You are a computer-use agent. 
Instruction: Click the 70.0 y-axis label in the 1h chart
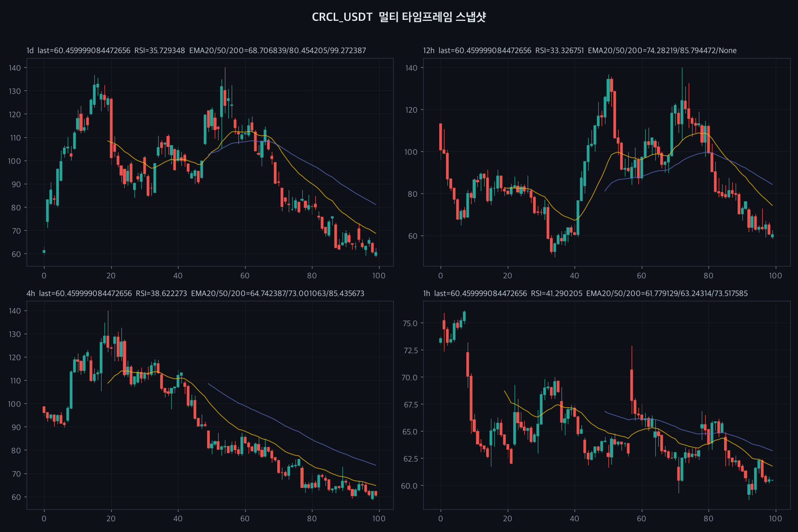410,377
